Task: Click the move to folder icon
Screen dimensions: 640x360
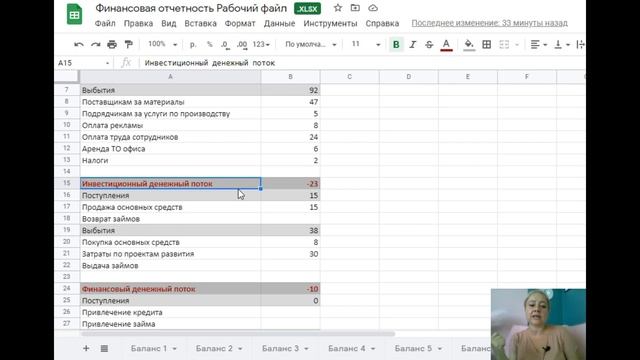Action: (x=355, y=8)
